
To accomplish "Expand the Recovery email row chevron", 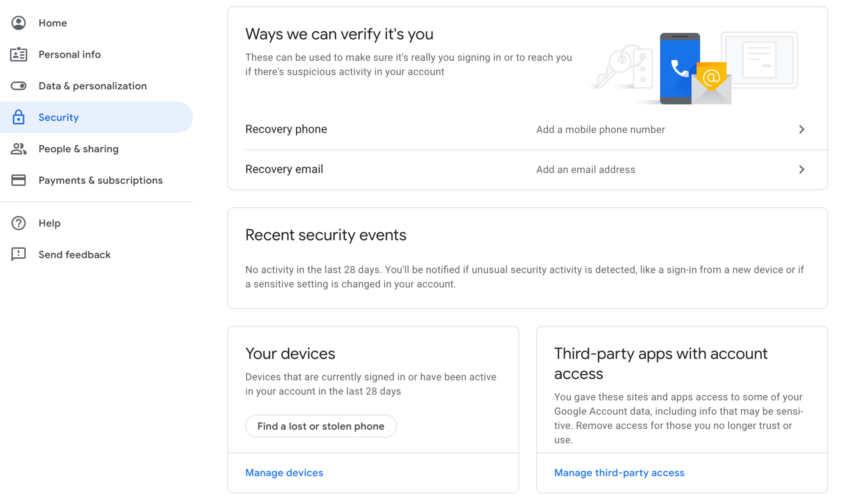I will click(802, 169).
